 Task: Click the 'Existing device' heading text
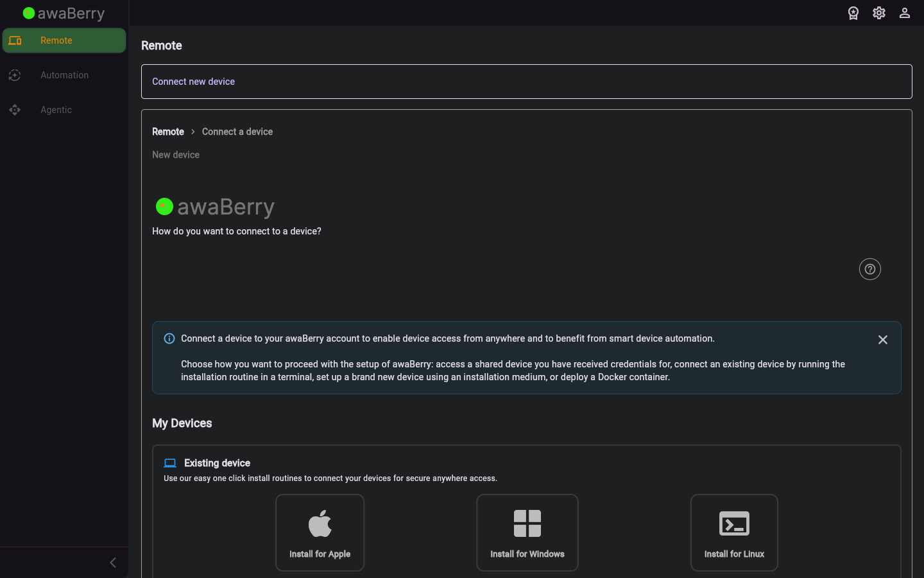[217, 463]
